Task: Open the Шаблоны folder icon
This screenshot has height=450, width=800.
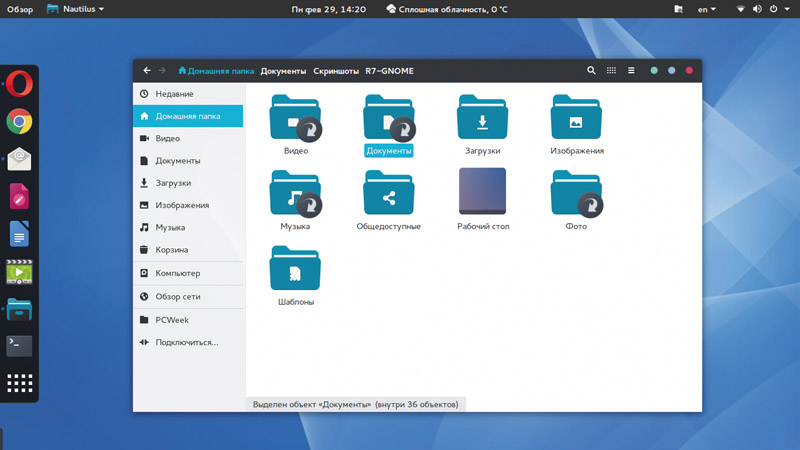Action: coord(295,268)
